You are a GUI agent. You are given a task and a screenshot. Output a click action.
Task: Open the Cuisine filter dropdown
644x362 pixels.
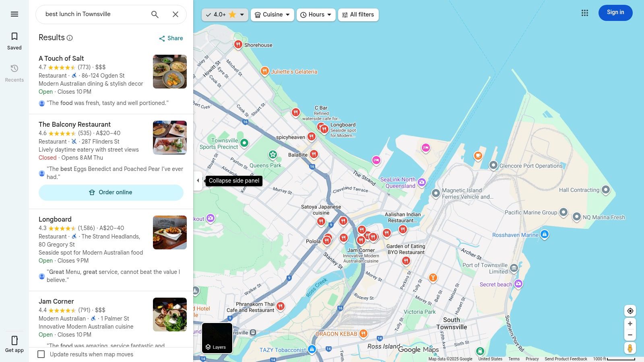(x=272, y=14)
